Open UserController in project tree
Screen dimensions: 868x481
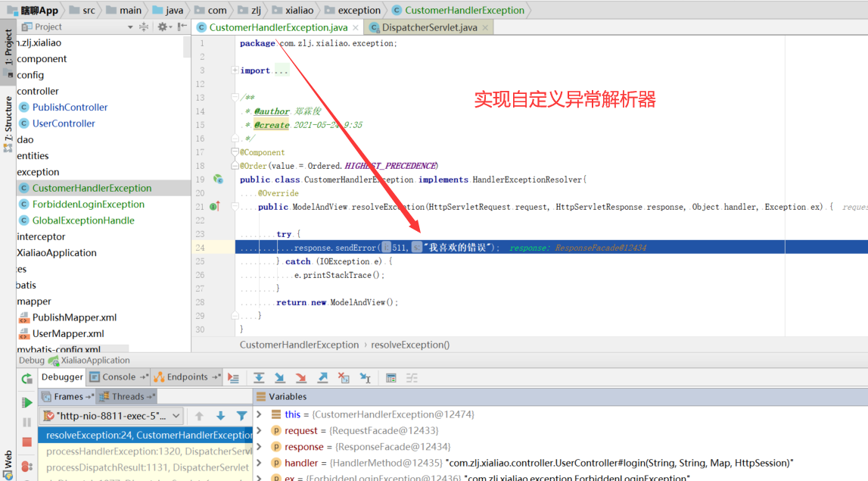pos(63,123)
